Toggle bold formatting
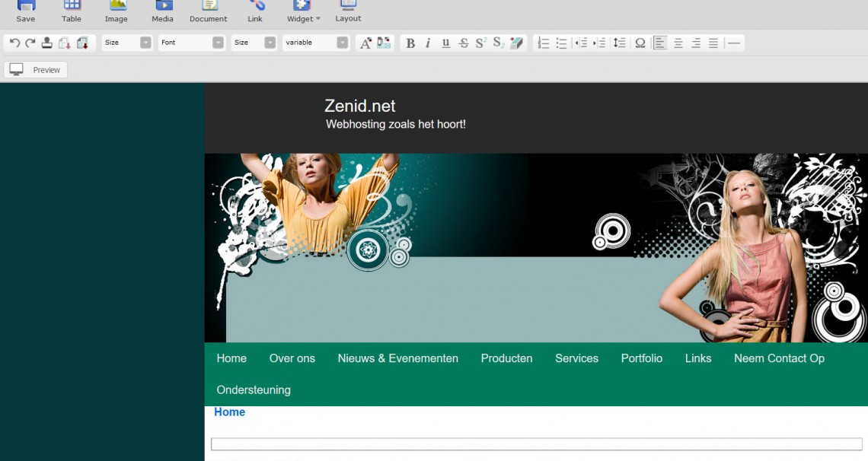The height and width of the screenshot is (461, 868). point(410,43)
